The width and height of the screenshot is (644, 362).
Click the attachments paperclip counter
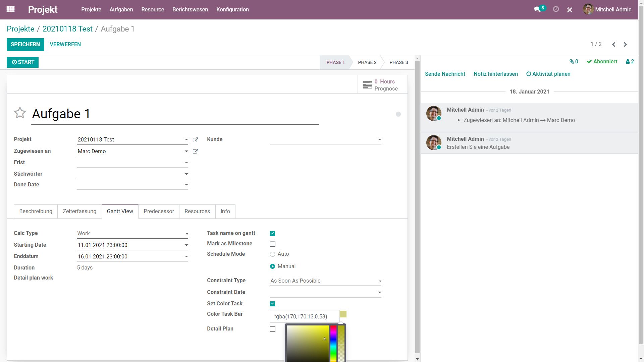(x=574, y=62)
